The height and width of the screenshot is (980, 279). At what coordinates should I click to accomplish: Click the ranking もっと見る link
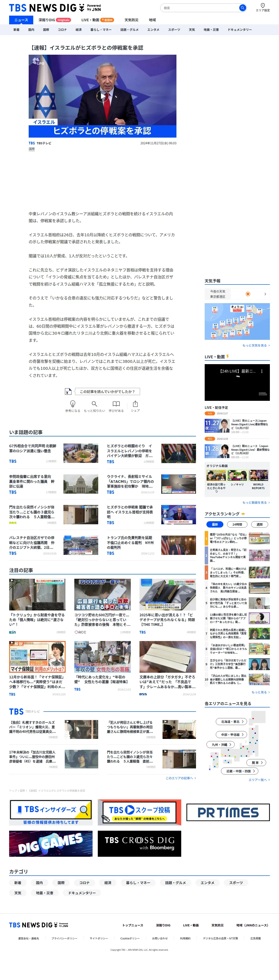click(x=260, y=692)
